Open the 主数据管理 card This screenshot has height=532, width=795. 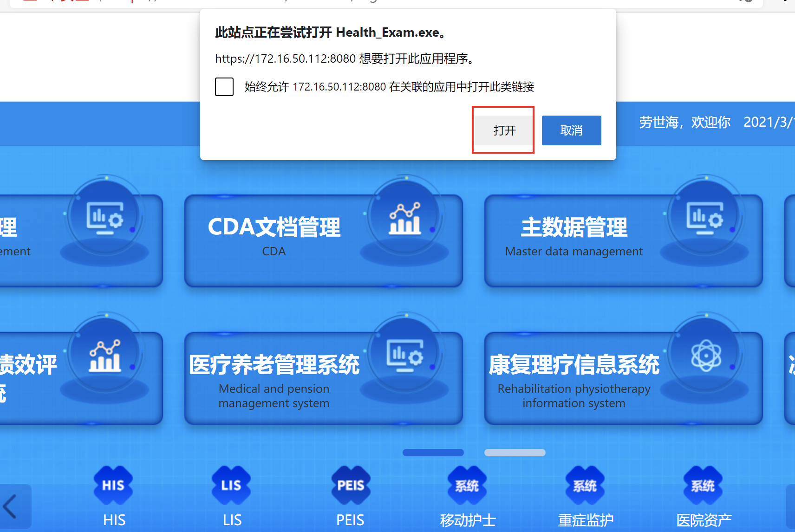(x=624, y=240)
